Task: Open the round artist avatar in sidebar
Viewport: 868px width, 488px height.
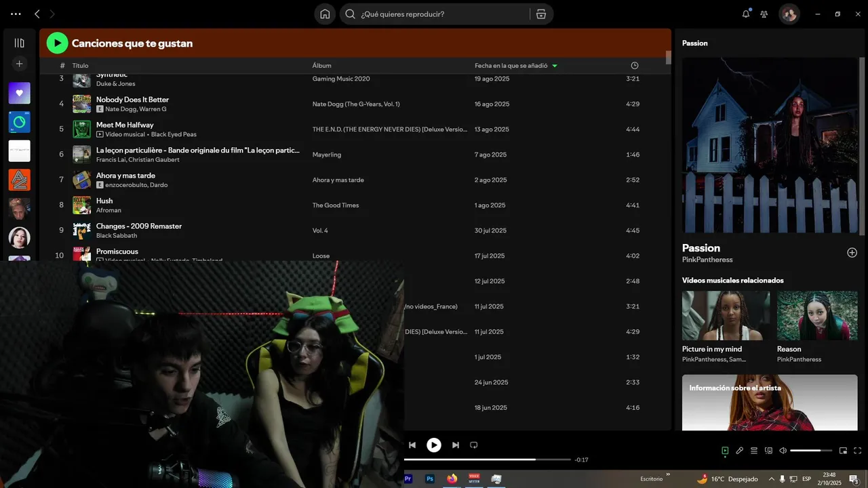Action: click(x=19, y=237)
